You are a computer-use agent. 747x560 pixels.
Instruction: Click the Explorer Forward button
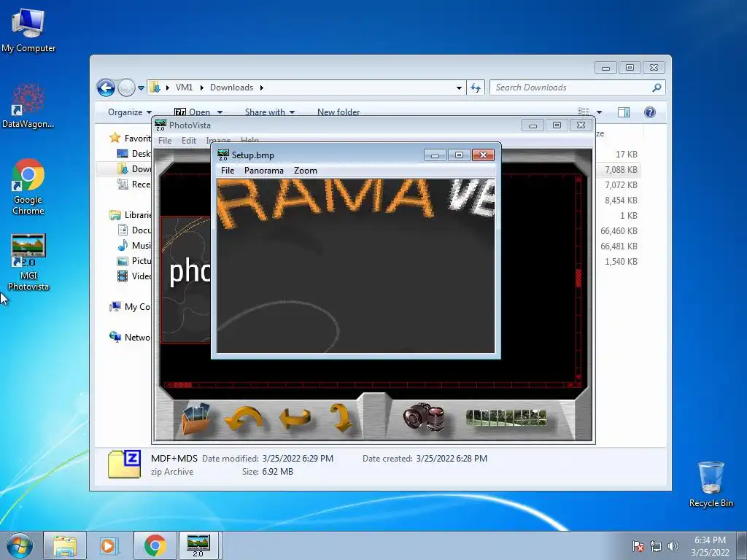(126, 87)
